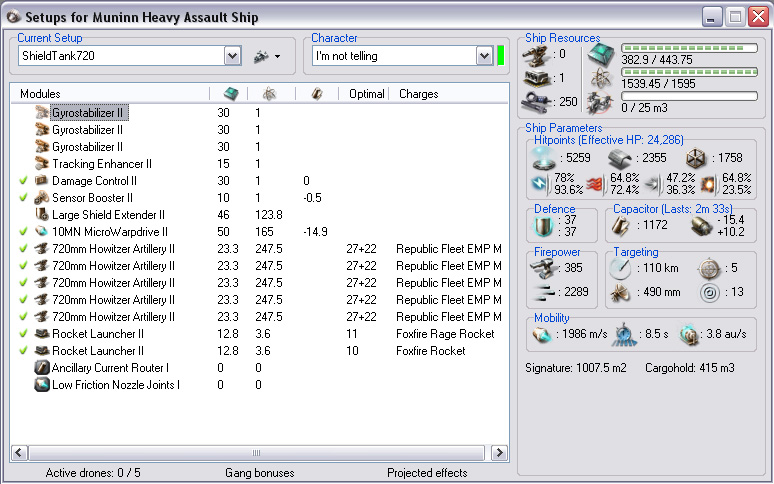Click the capacitor usage column header icon
Viewport: 774px width, 484px height.
pyautogui.click(x=316, y=94)
